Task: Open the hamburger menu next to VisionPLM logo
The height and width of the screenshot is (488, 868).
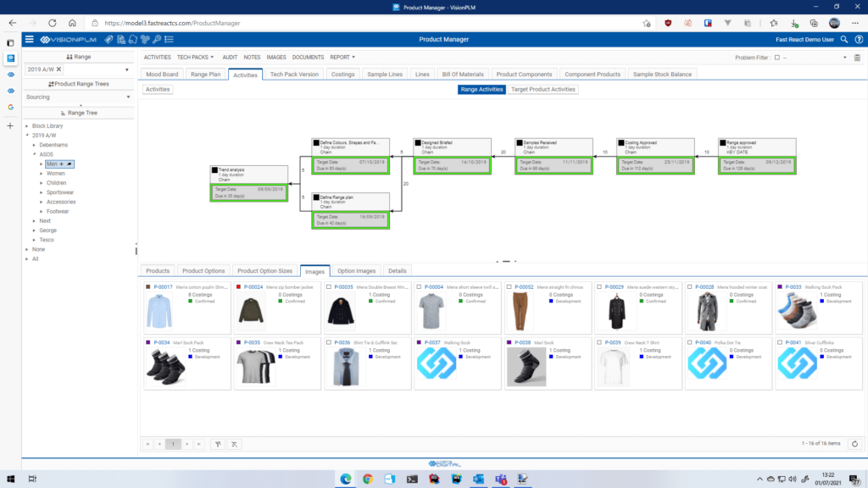Action: click(x=30, y=39)
